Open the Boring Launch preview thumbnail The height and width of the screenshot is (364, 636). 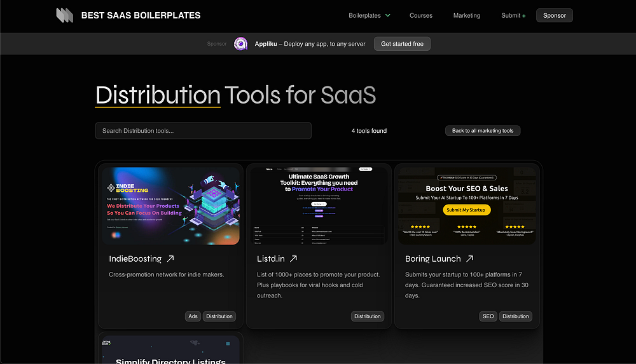coord(467,206)
